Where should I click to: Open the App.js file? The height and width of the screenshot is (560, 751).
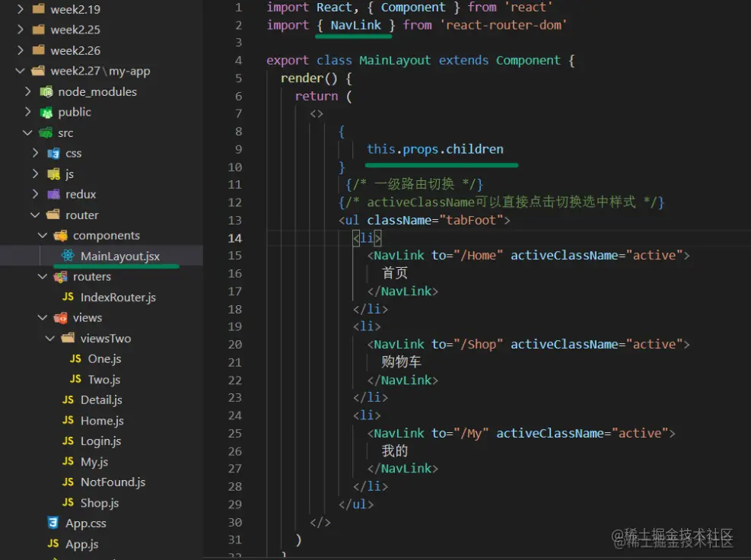(82, 544)
